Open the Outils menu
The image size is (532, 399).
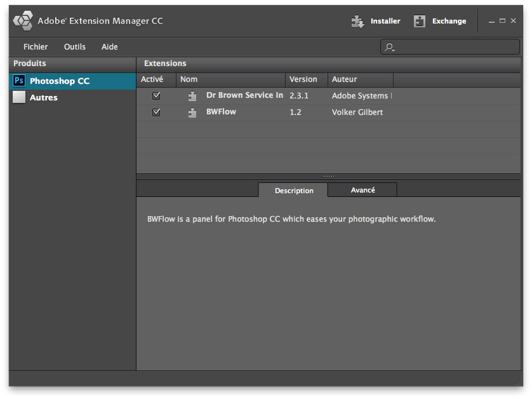tap(75, 47)
